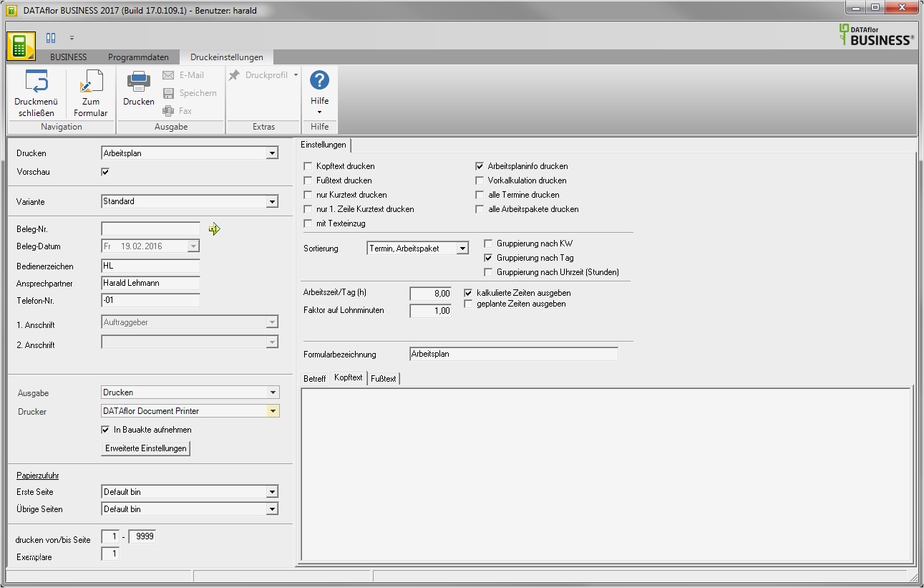The width and height of the screenshot is (924, 588).
Task: Go to form with Zum Formular
Action: coord(91,93)
